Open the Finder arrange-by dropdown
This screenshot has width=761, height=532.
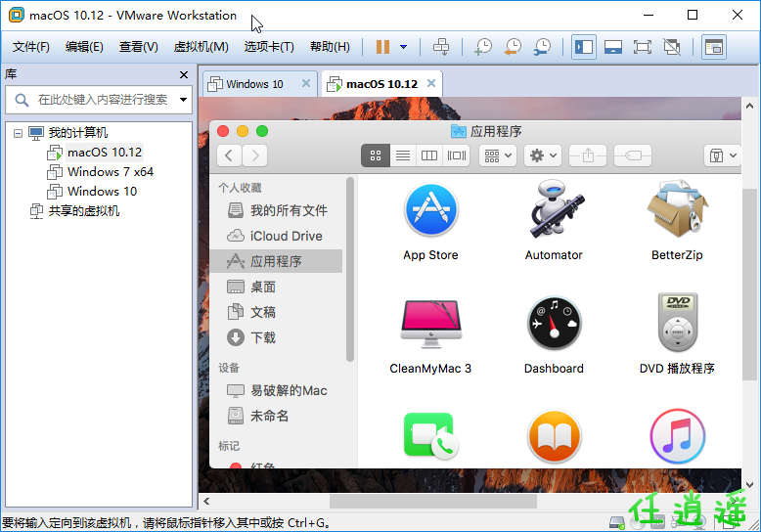pyautogui.click(x=498, y=155)
